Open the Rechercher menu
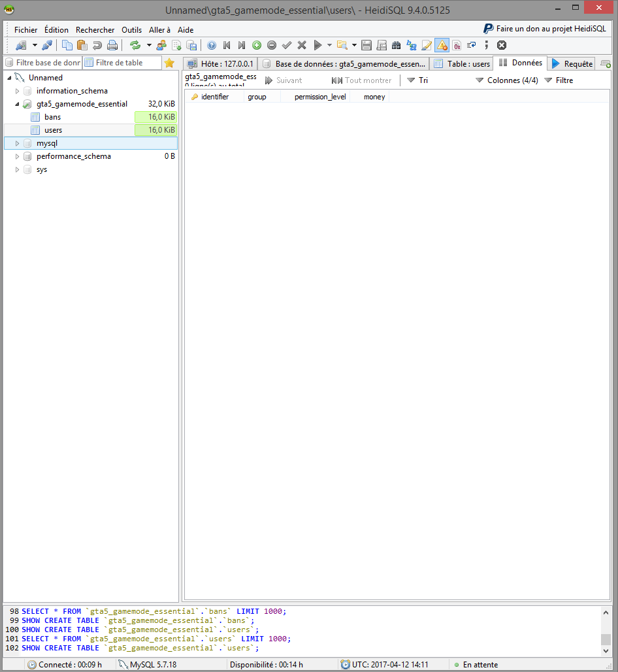 click(x=95, y=29)
